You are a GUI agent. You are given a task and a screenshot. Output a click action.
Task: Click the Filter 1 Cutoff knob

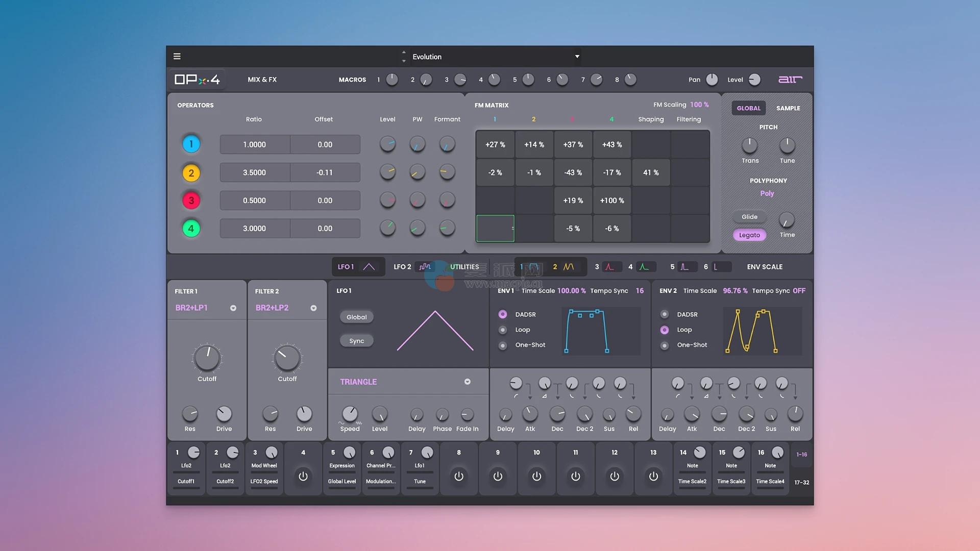207,358
